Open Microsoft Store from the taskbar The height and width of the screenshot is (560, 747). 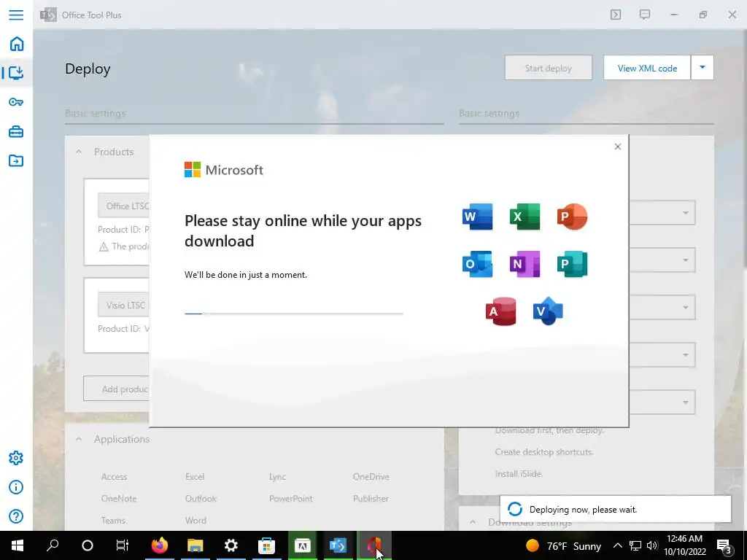pyautogui.click(x=267, y=545)
